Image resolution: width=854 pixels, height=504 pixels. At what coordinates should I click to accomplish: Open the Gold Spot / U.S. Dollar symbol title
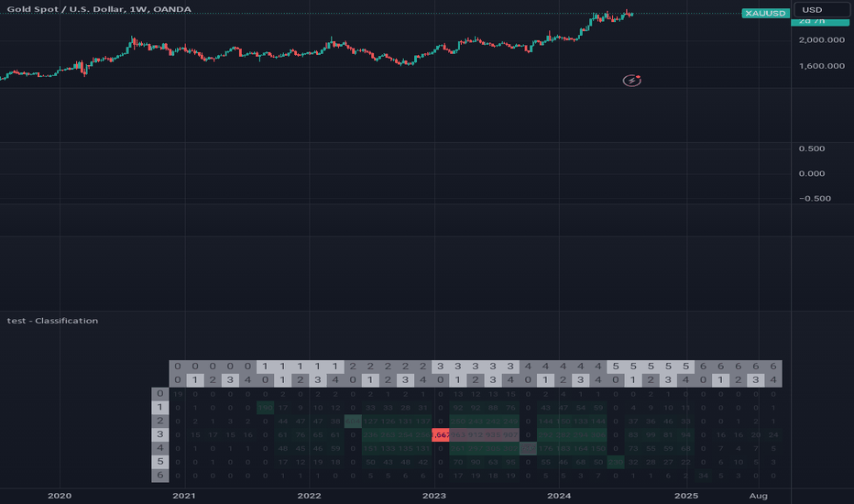[x=99, y=9]
